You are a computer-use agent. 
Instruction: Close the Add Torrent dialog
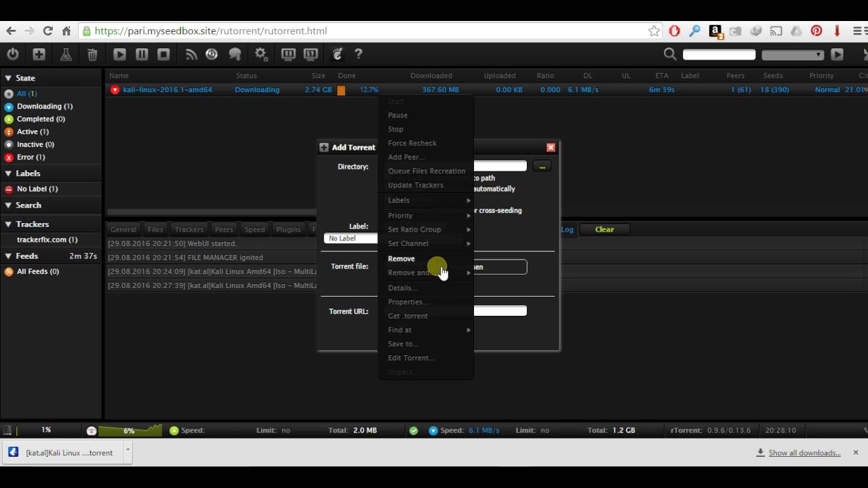point(551,147)
